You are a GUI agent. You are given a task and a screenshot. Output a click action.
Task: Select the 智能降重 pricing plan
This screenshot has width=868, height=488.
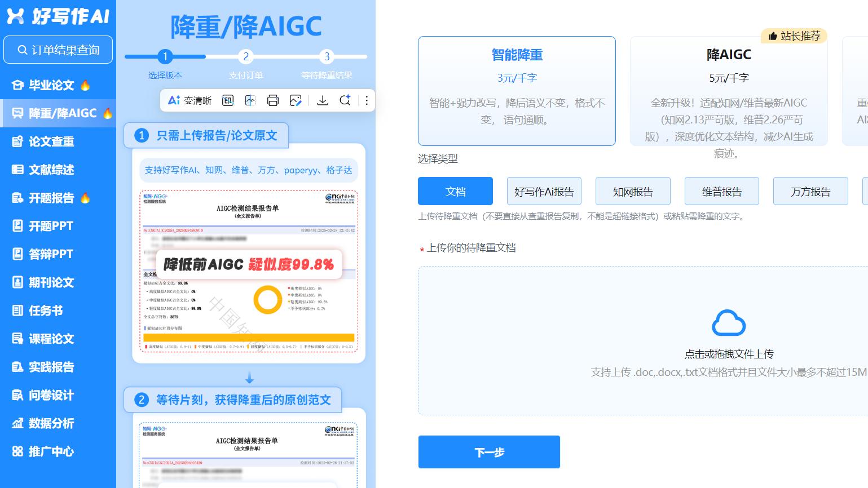click(516, 91)
